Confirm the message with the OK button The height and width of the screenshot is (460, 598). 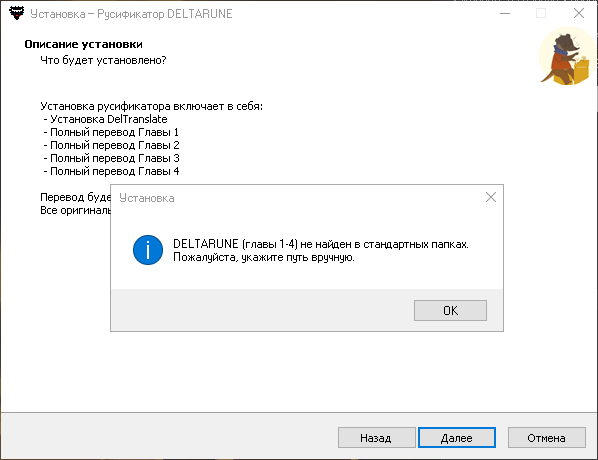[x=450, y=310]
